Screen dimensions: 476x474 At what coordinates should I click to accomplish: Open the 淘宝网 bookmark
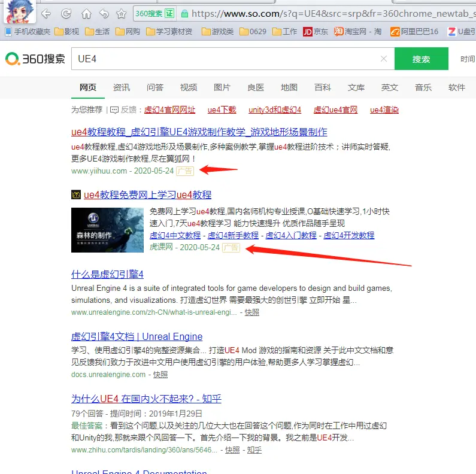click(357, 32)
